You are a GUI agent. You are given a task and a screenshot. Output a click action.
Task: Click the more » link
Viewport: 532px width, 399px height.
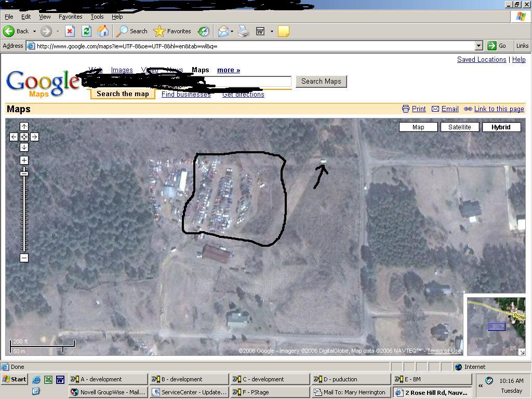(x=229, y=70)
